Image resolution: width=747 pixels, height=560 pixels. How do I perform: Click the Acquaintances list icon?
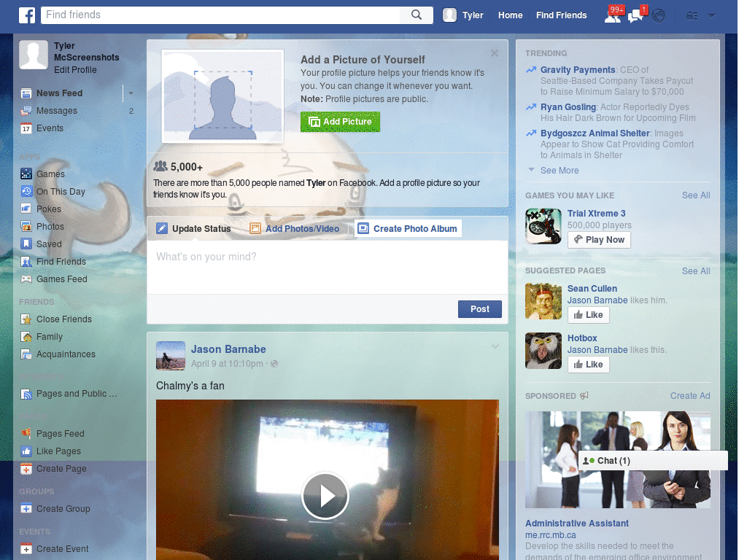coord(26,354)
